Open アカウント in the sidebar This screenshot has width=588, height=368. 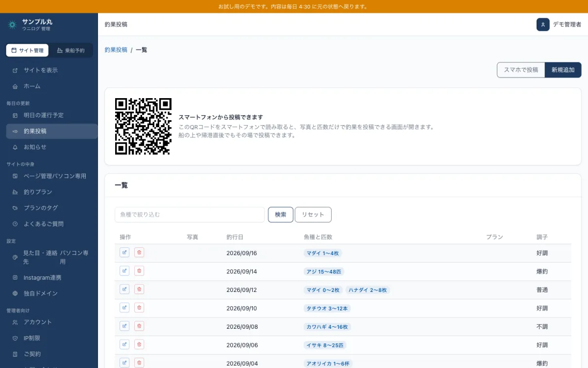click(52, 322)
